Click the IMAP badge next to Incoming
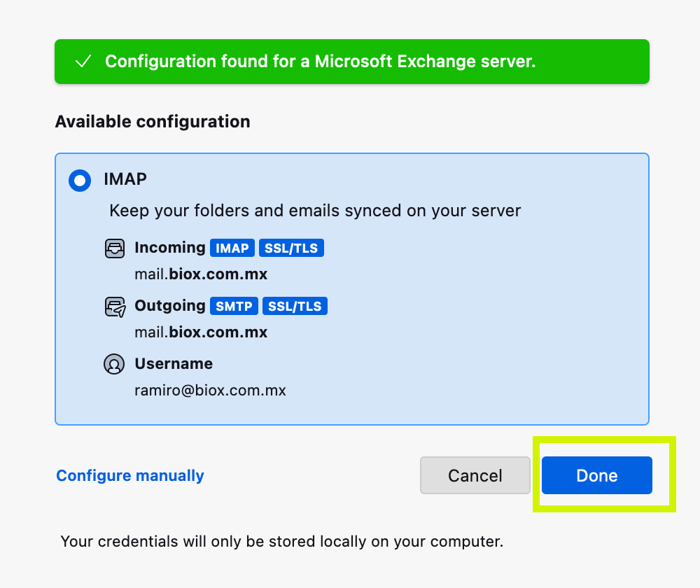Image resolution: width=700 pixels, height=588 pixels. coord(232,248)
